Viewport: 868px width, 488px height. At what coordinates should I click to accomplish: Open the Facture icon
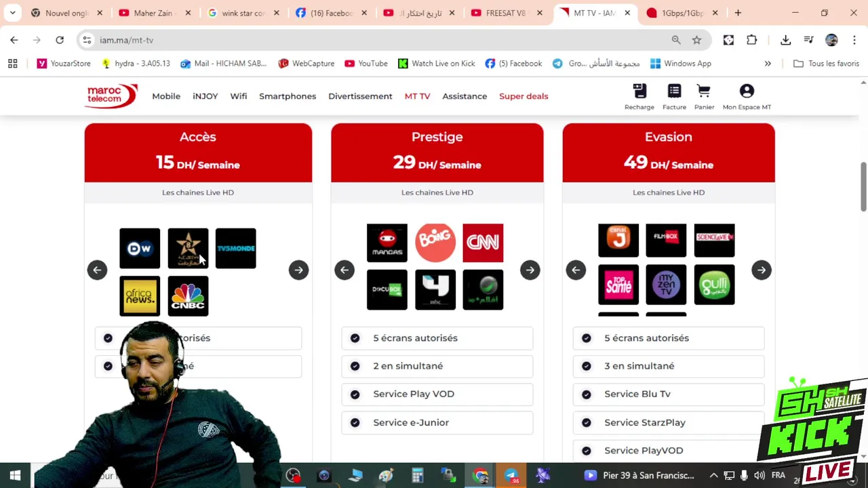674,97
